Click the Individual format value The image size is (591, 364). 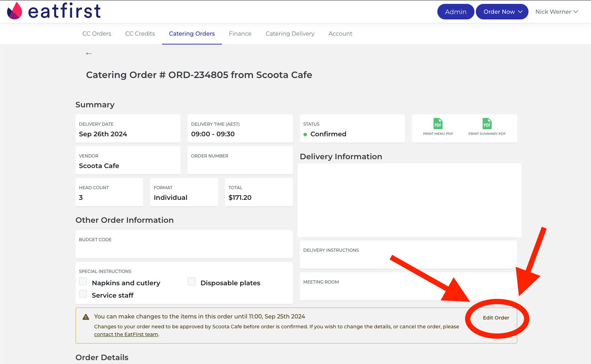[x=171, y=197]
